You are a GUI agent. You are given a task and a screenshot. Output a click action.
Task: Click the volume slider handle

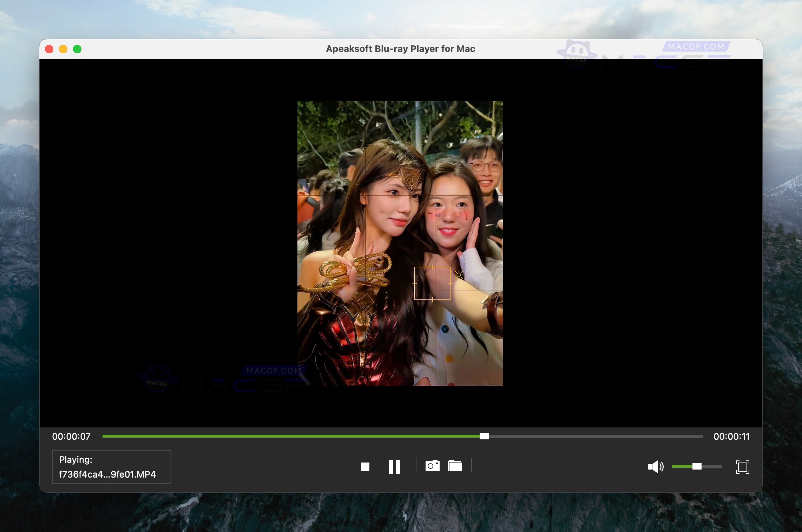coord(697,466)
